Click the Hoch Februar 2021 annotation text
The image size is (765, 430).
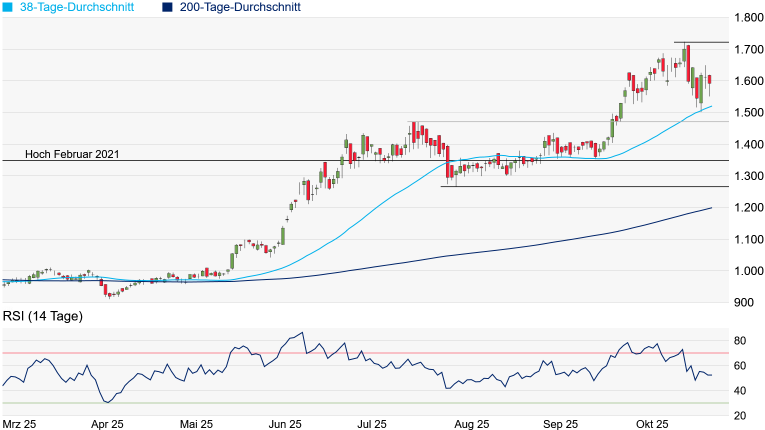(x=72, y=153)
